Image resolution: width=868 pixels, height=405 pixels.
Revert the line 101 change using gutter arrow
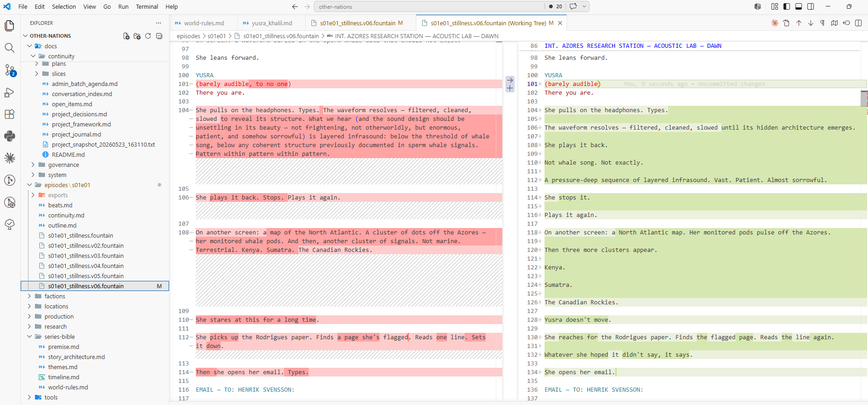coord(510,80)
